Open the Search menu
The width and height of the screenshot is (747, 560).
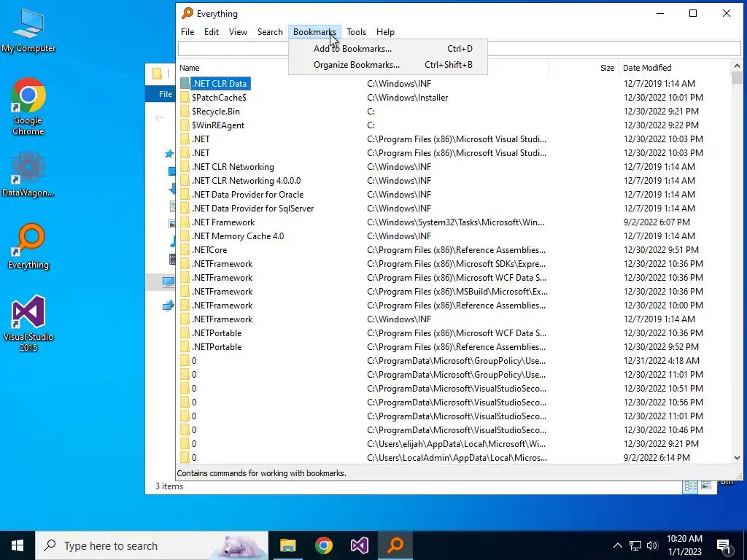coord(270,32)
